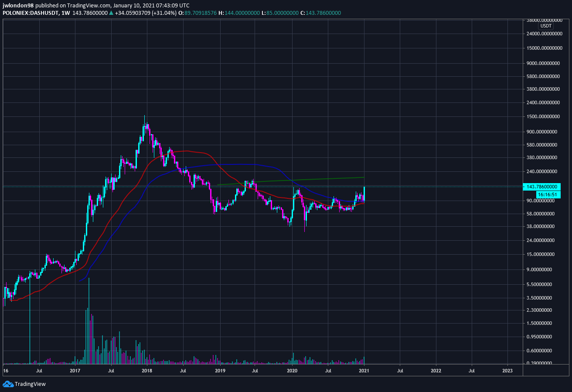Click the 9000.00000000 price axis label
This screenshot has width=572, height=392.
click(543, 63)
